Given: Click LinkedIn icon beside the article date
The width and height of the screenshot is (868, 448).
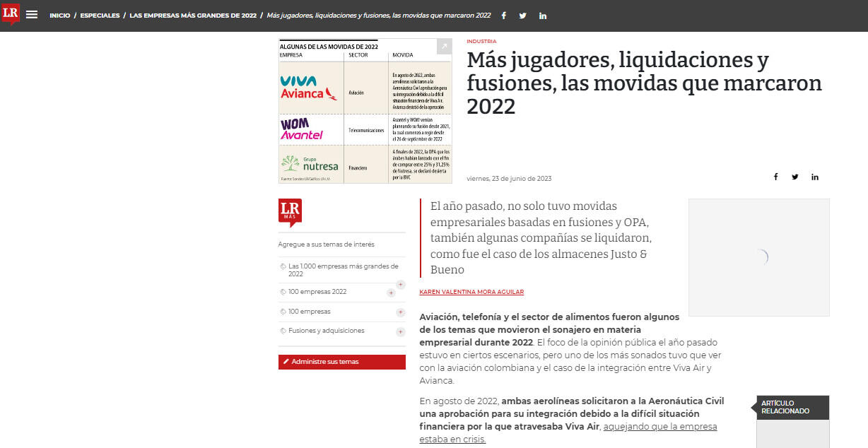Looking at the screenshot, I should (x=815, y=177).
